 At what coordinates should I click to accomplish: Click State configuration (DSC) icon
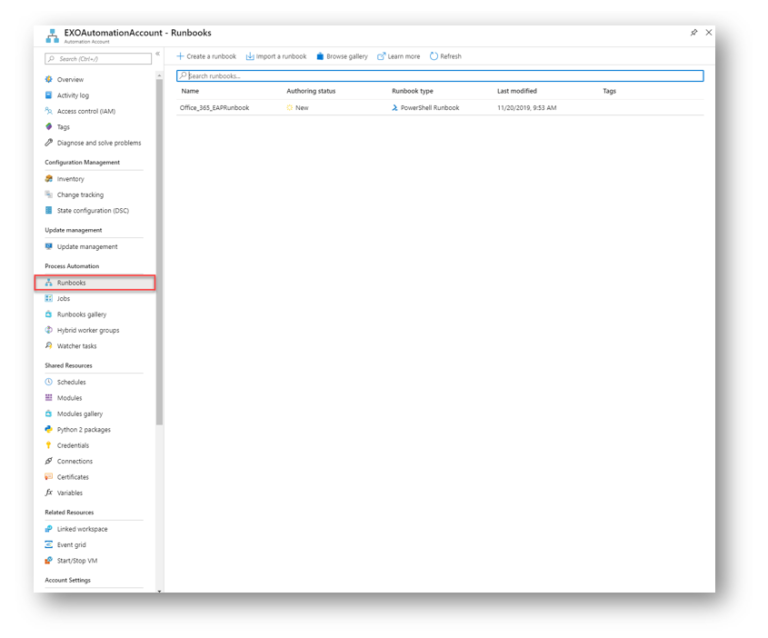pyautogui.click(x=48, y=211)
